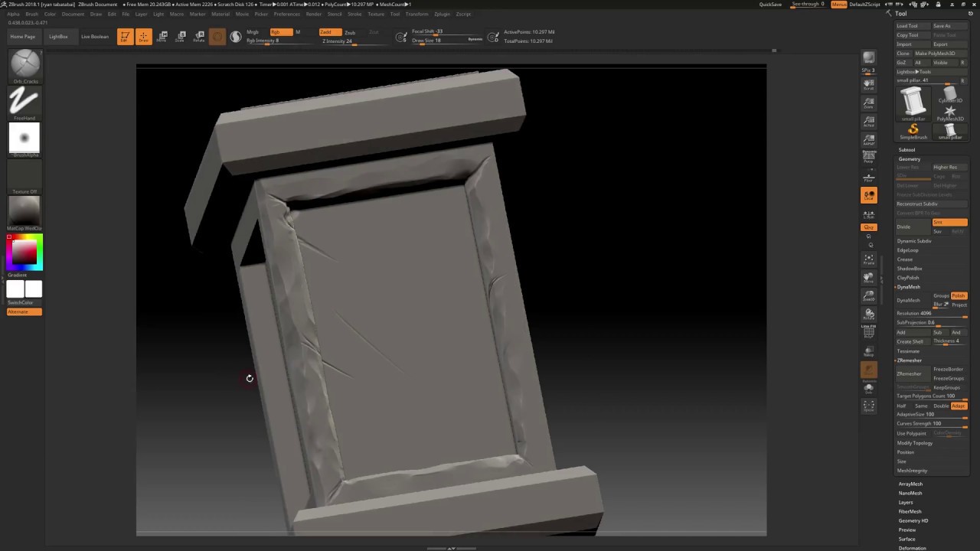Select the small pillar tool thumbnail
This screenshot has width=980, height=551.
click(x=913, y=103)
